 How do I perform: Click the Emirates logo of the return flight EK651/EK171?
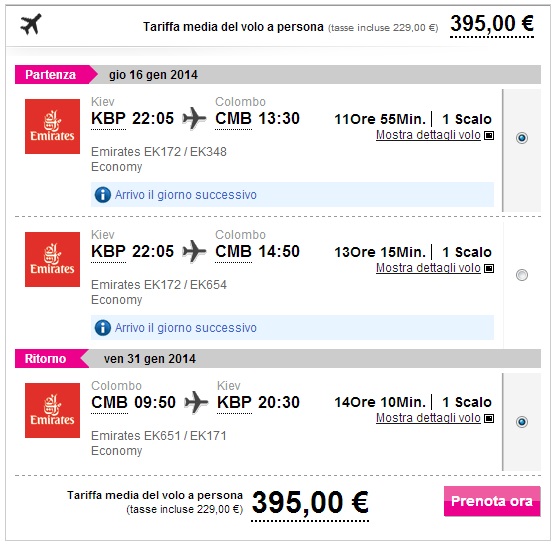[52, 410]
